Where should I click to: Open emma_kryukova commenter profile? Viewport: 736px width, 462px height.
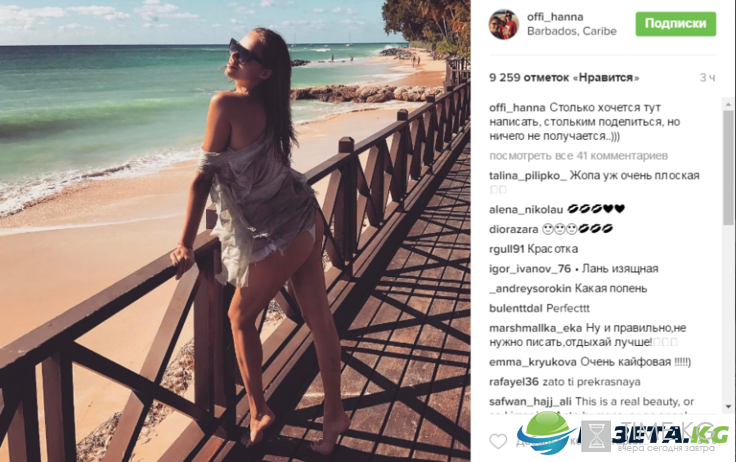point(533,362)
